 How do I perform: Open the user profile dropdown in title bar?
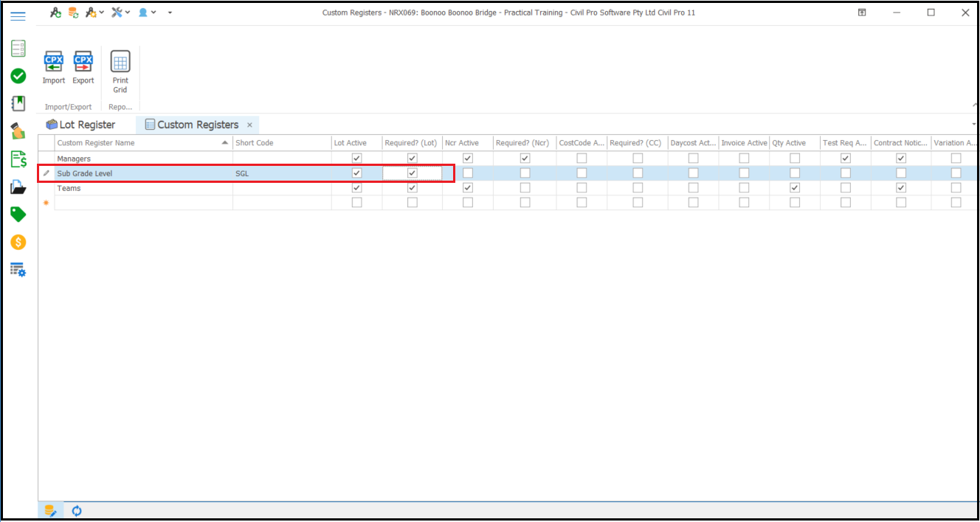tap(147, 13)
